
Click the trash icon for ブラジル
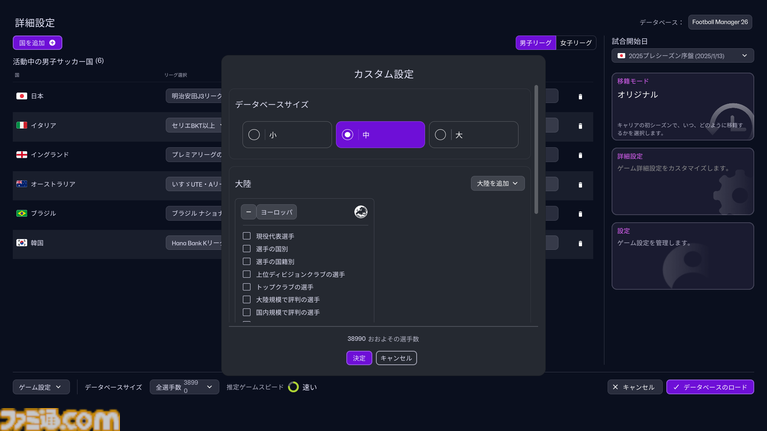coord(580,214)
